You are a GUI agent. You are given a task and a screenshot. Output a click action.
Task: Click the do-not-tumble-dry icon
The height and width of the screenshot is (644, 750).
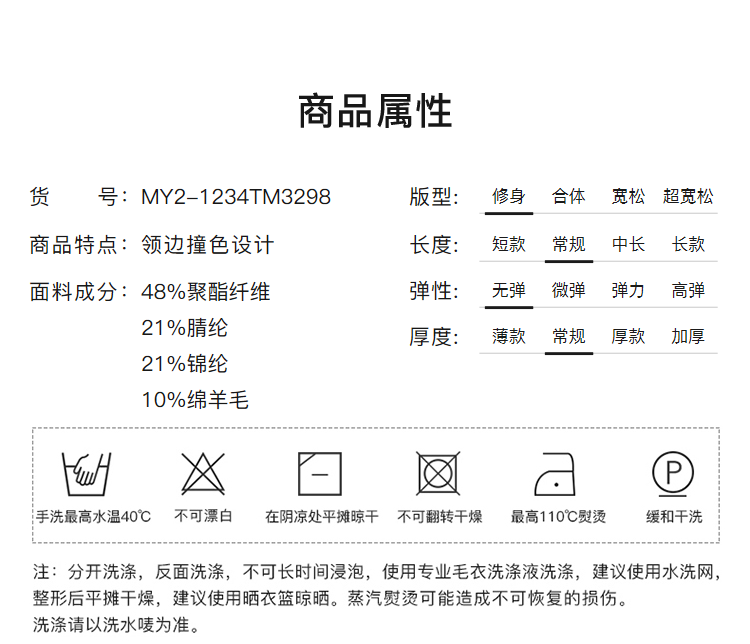(439, 474)
